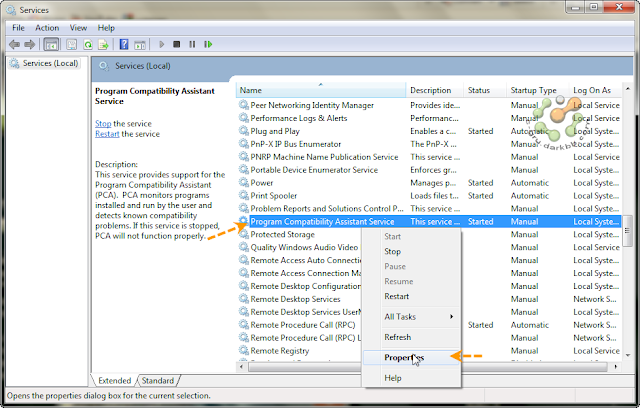Select Services (Local) in the left tree
640x408 pixels.
click(44, 63)
